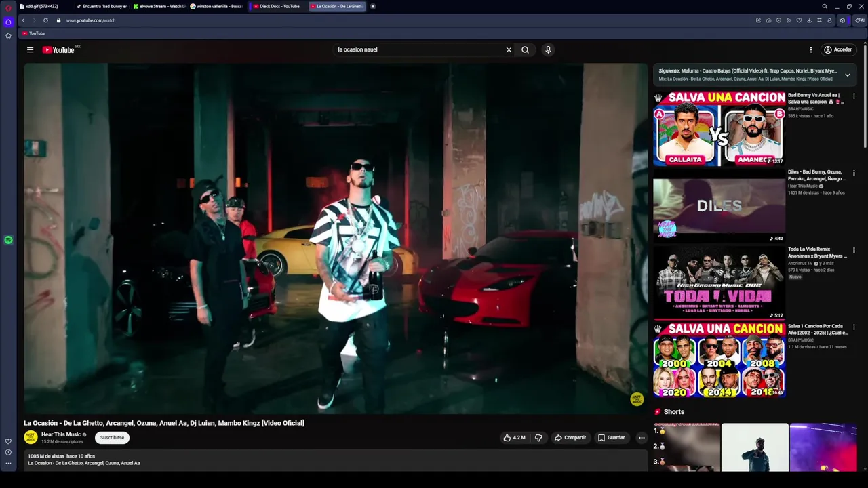Open 'Diles - Bad Bunny, Ozuna' title link
The image size is (868, 488).
[816, 176]
